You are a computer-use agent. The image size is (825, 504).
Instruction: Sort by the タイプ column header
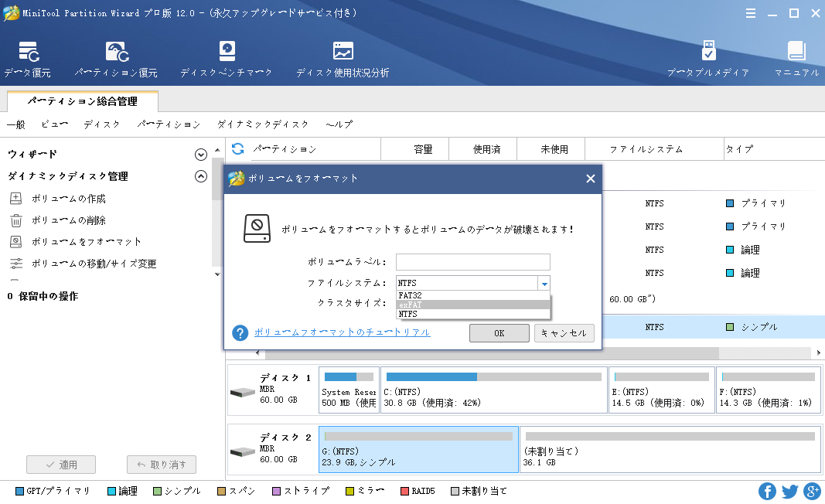tap(775, 149)
